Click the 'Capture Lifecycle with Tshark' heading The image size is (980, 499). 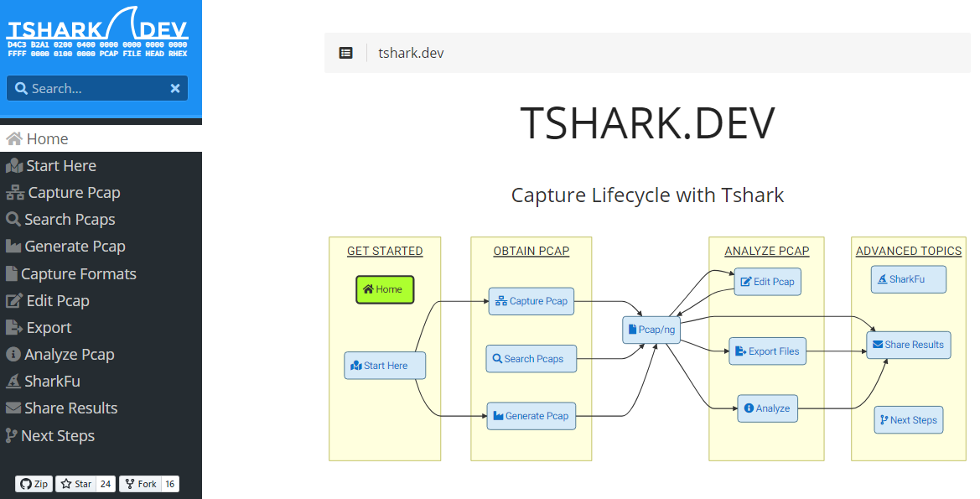click(x=647, y=195)
